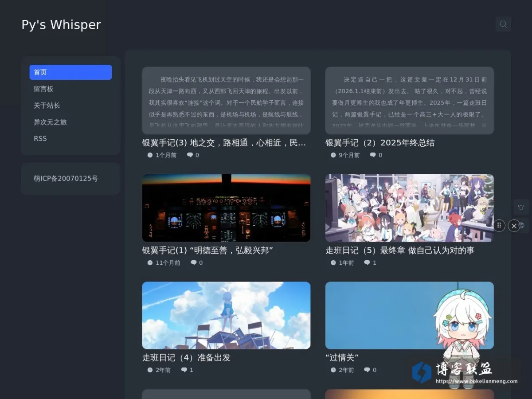Click comment bubble icon under 银翼手记(3)
This screenshot has height=399, width=532.
[x=190, y=155]
